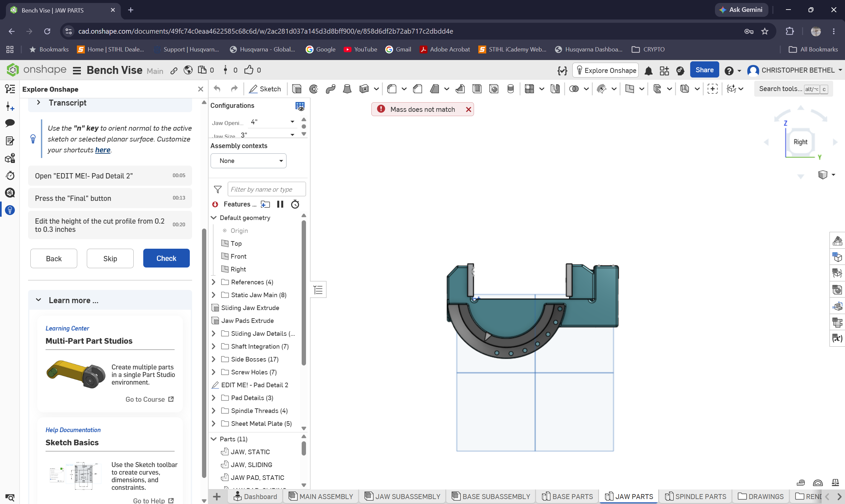Open the Go to Course link
This screenshot has height=504, width=845.
(150, 399)
